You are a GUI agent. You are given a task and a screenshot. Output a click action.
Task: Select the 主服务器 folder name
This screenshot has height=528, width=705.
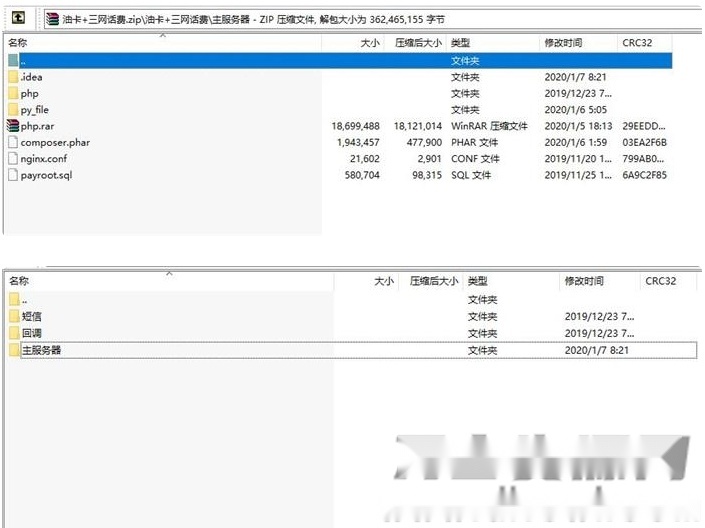[x=41, y=350]
